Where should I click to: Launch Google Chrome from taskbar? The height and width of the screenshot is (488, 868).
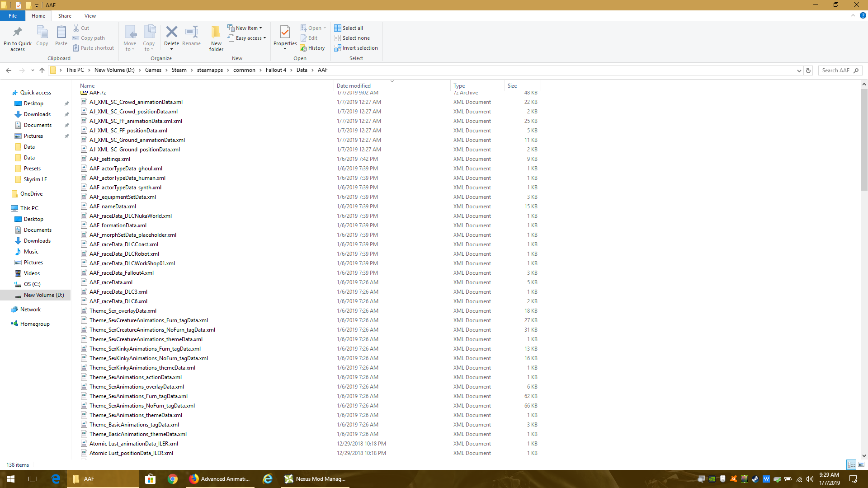coord(172,479)
